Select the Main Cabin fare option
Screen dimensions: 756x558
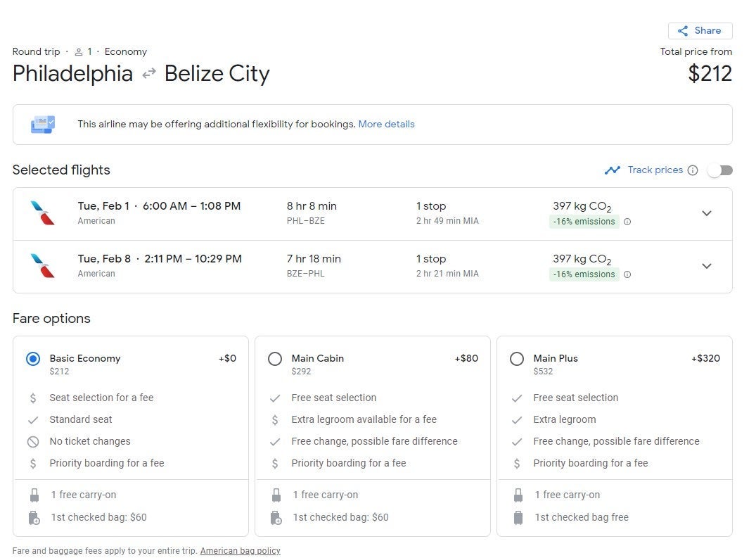(x=275, y=359)
